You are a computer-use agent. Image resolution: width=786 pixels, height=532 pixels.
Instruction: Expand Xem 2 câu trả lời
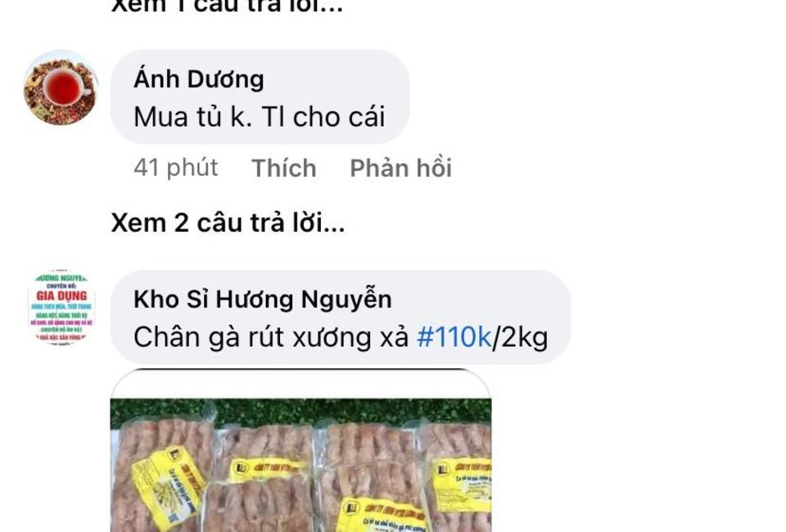tap(228, 223)
